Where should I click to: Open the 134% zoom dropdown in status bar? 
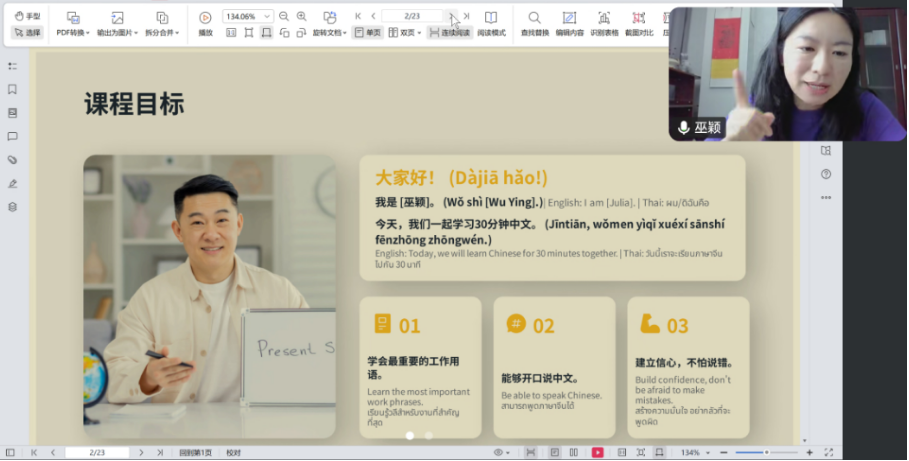coord(695,452)
